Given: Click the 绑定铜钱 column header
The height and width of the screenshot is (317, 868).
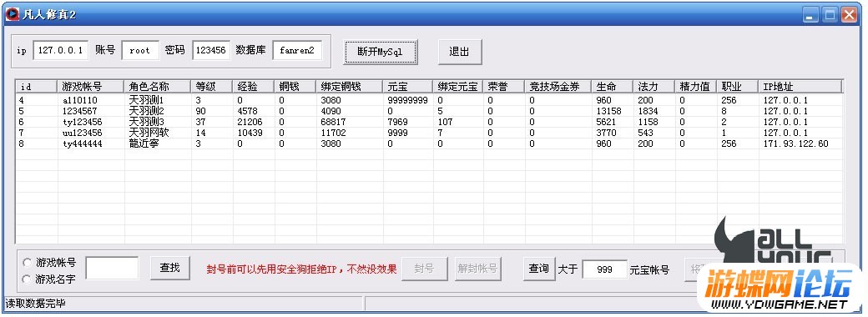Looking at the screenshot, I should [350, 86].
